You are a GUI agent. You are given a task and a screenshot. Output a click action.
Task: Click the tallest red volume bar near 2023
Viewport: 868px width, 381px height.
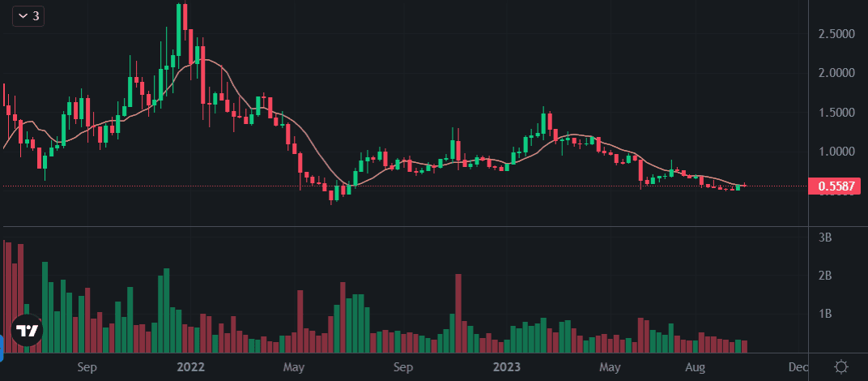point(458,313)
